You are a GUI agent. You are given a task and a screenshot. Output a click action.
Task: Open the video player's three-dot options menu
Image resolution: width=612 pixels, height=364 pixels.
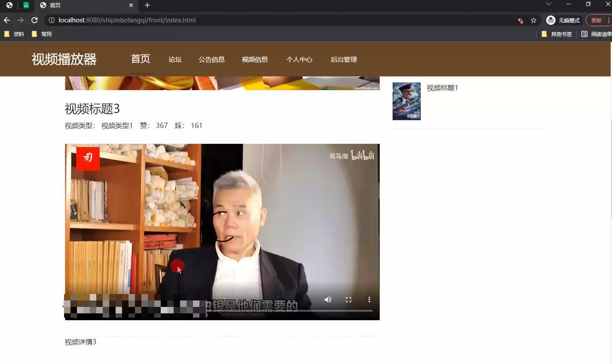[x=369, y=299]
